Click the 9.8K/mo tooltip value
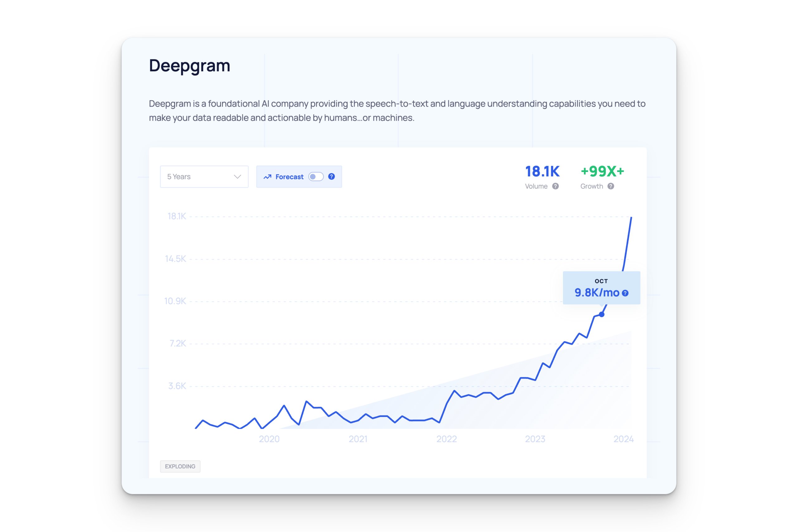The height and width of the screenshot is (532, 798). 597,292
